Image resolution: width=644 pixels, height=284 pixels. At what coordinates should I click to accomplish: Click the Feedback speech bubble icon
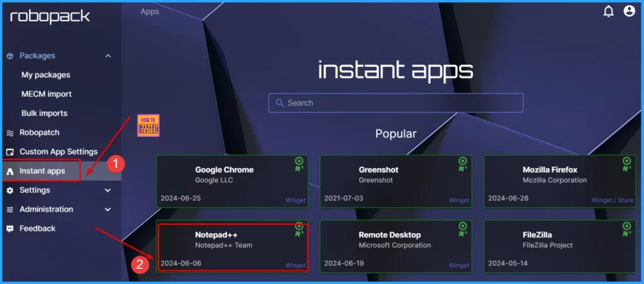[x=10, y=229]
